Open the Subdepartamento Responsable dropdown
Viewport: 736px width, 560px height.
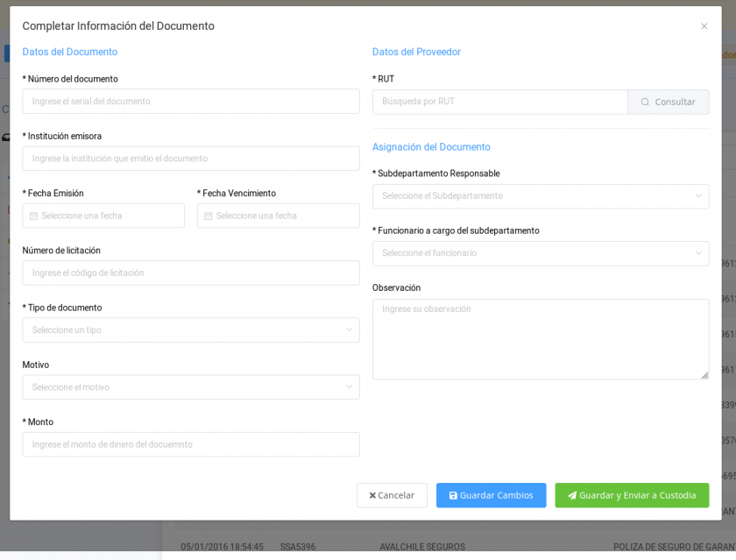pos(541,195)
